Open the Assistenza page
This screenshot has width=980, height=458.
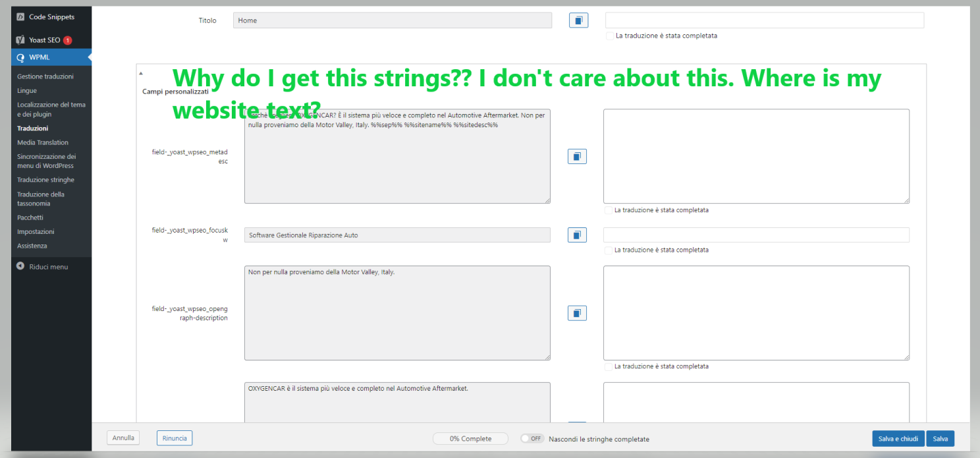pos(32,246)
